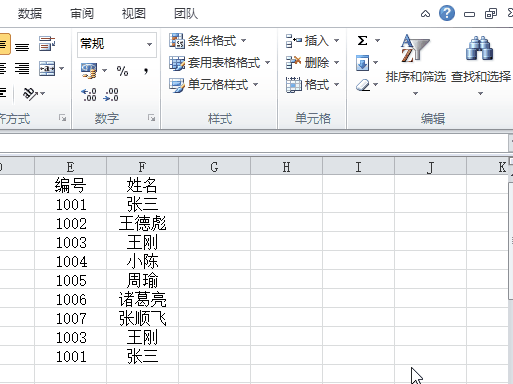Select the 团队 tab
This screenshot has width=513, height=384.
click(x=186, y=14)
